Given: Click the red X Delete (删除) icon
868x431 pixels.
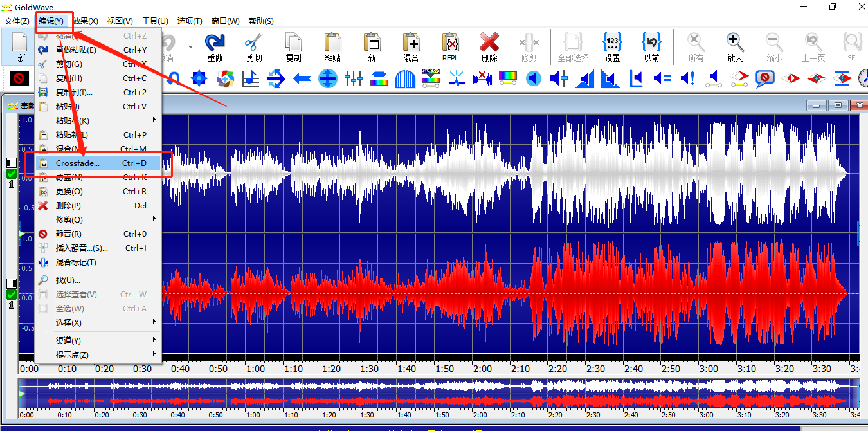Looking at the screenshot, I should click(489, 44).
